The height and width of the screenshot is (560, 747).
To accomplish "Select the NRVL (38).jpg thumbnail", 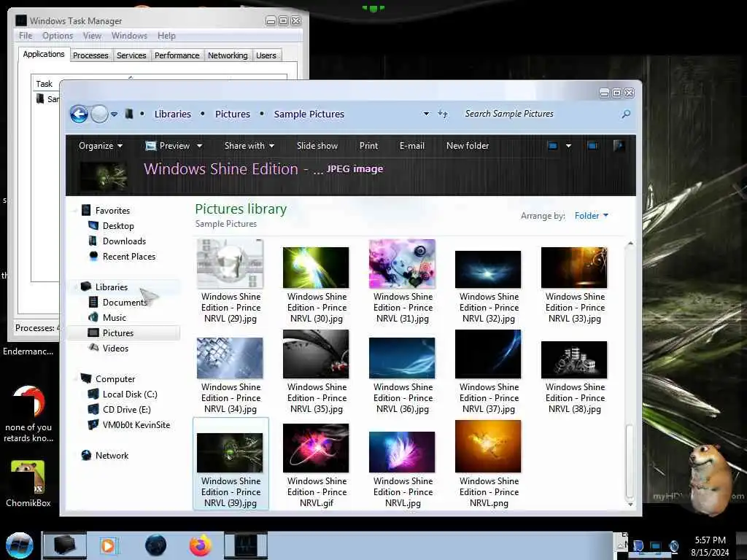I will click(x=574, y=359).
